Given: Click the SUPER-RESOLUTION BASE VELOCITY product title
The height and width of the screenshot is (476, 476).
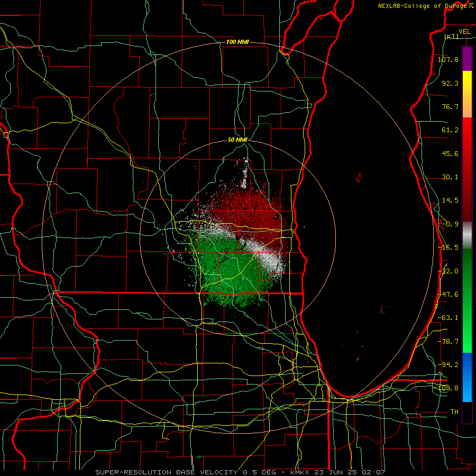Looking at the screenshot, I should tap(167, 472).
